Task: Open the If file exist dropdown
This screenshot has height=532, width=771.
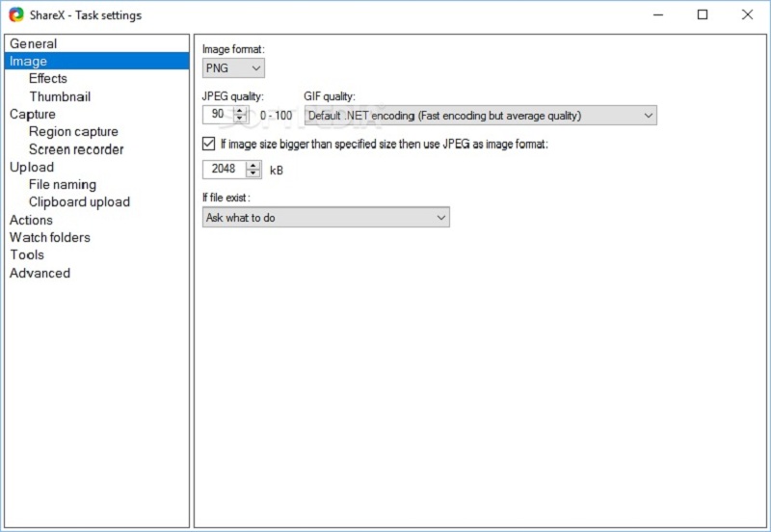Action: (326, 218)
